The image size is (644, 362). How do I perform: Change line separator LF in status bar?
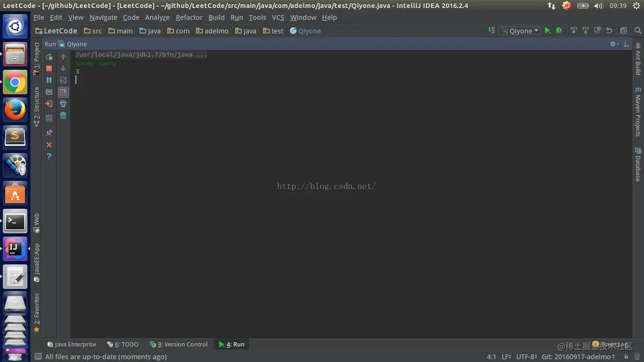506,357
